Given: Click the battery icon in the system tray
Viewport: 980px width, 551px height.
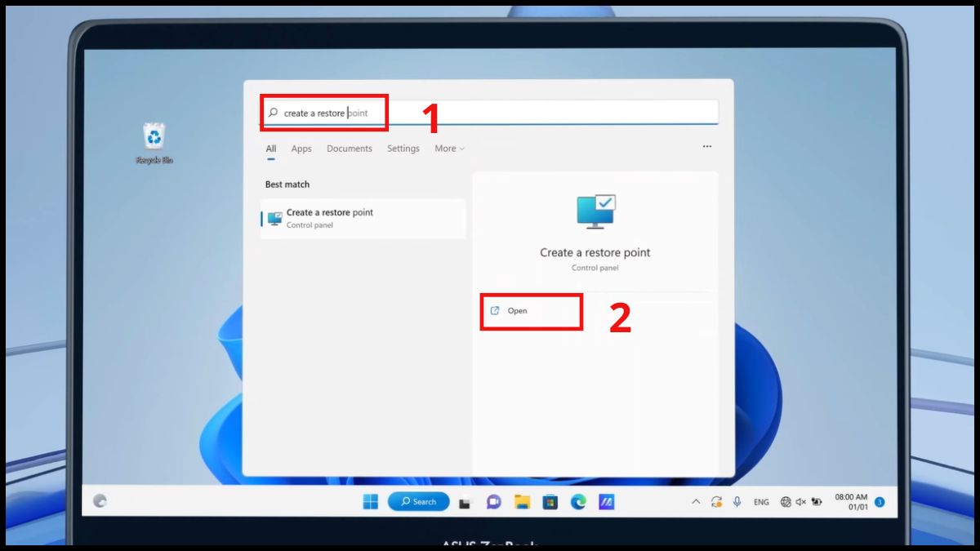Looking at the screenshot, I should tap(817, 501).
